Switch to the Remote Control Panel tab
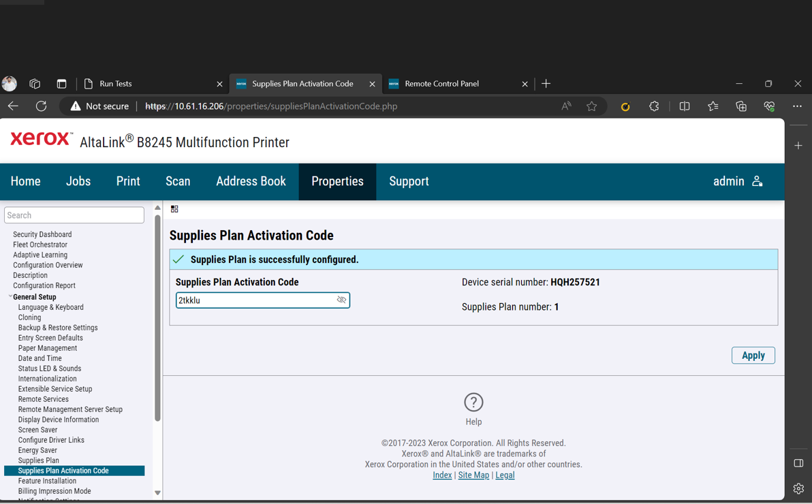 click(x=441, y=84)
